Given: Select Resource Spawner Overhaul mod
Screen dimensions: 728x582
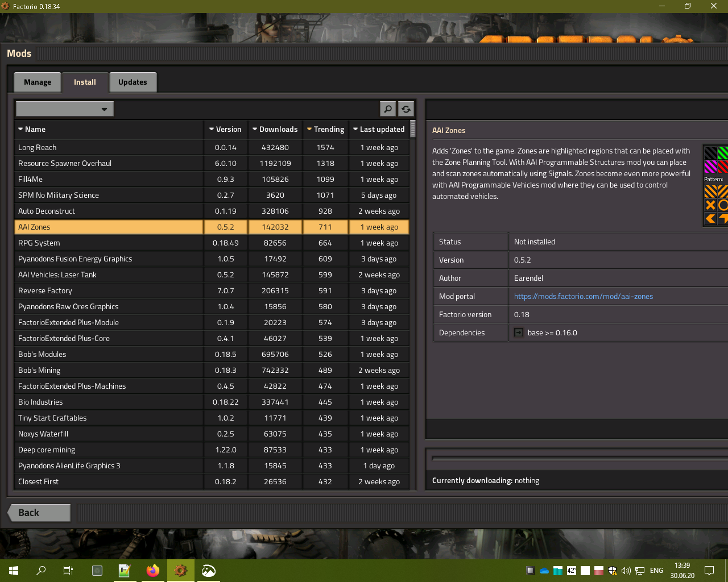Looking at the screenshot, I should coord(212,163).
